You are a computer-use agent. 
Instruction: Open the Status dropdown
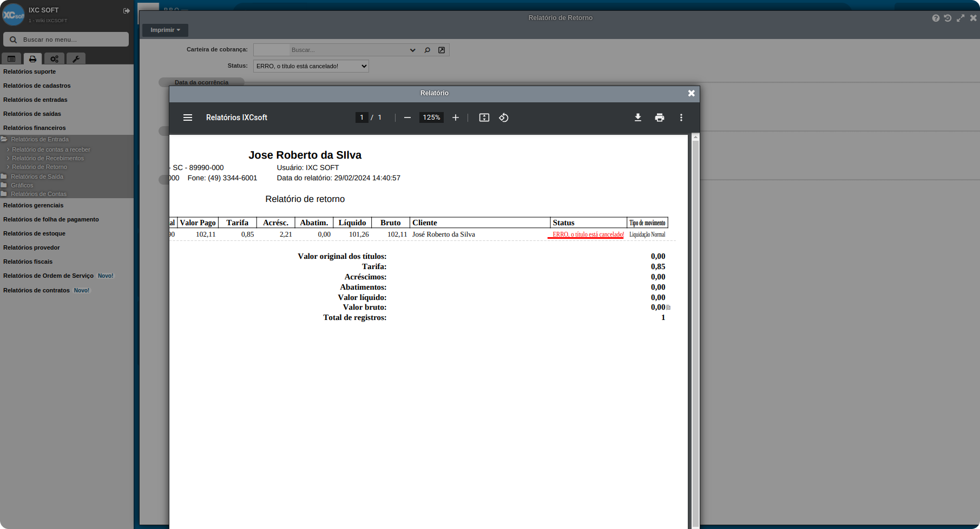311,66
